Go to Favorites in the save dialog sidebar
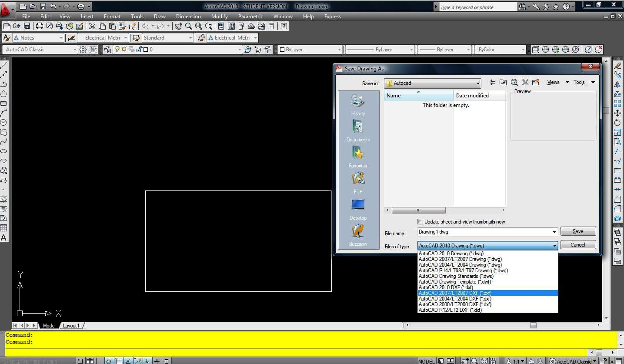Viewport: 624px width, 364px height. [358, 157]
